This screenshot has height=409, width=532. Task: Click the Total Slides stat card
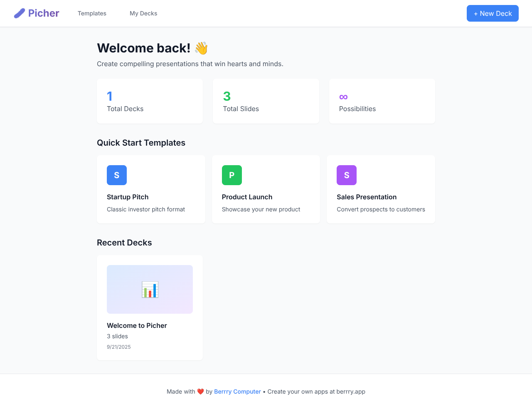point(266,101)
